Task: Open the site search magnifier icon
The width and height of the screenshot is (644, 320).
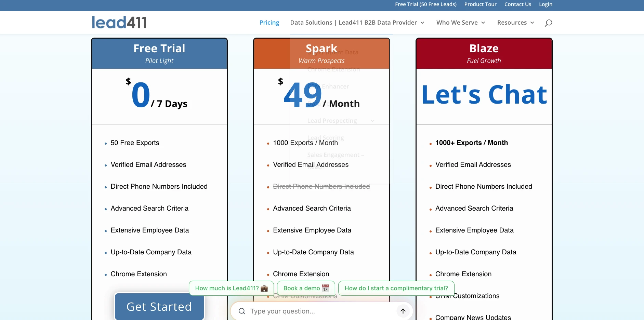Action: point(548,23)
